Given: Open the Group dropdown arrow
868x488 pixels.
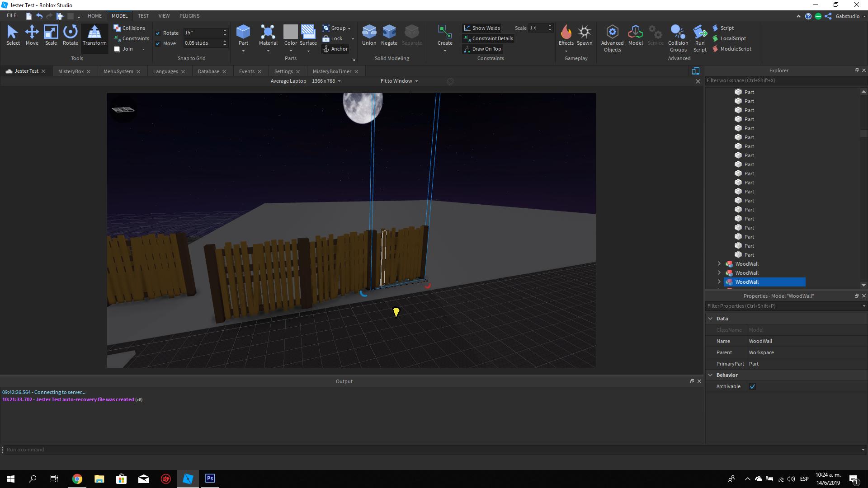Looking at the screenshot, I should 349,28.
